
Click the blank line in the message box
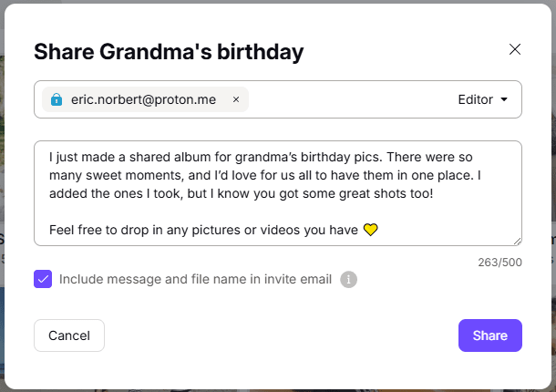[x=273, y=211]
